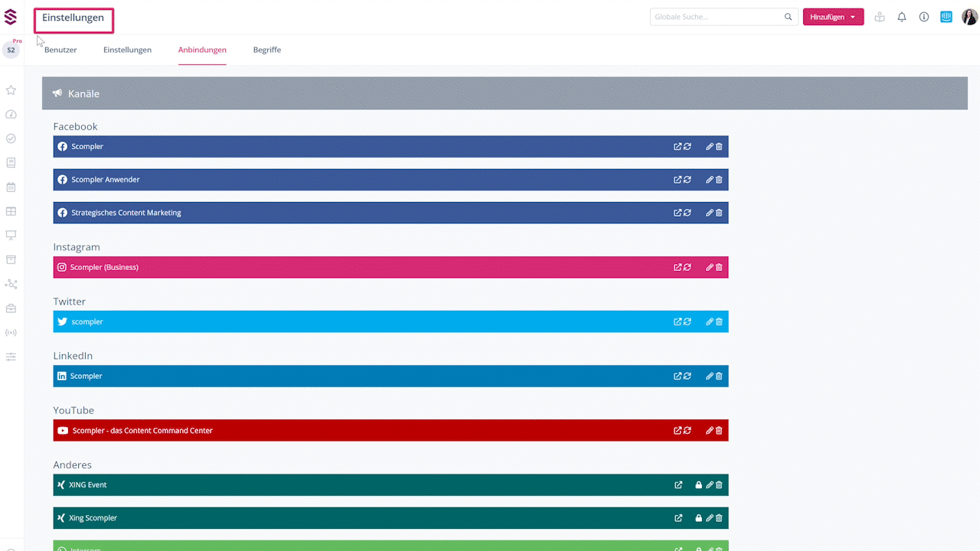Click the lock icon on XING Event
Image resolution: width=980 pixels, height=551 pixels.
click(698, 485)
